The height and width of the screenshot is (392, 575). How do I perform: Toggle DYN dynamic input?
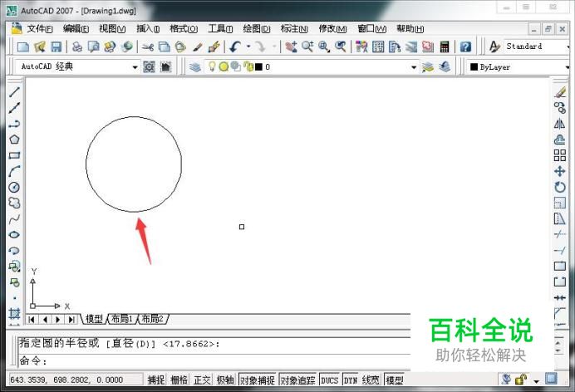point(350,380)
